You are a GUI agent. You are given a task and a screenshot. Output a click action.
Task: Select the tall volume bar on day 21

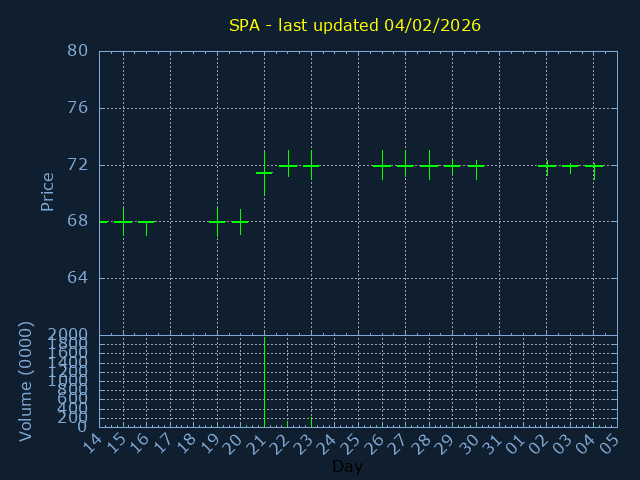click(x=264, y=385)
